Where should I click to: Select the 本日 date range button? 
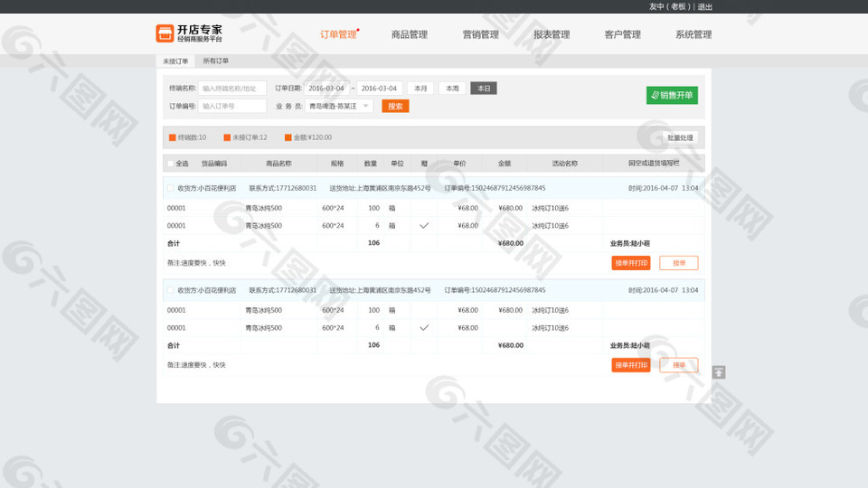pyautogui.click(x=484, y=89)
